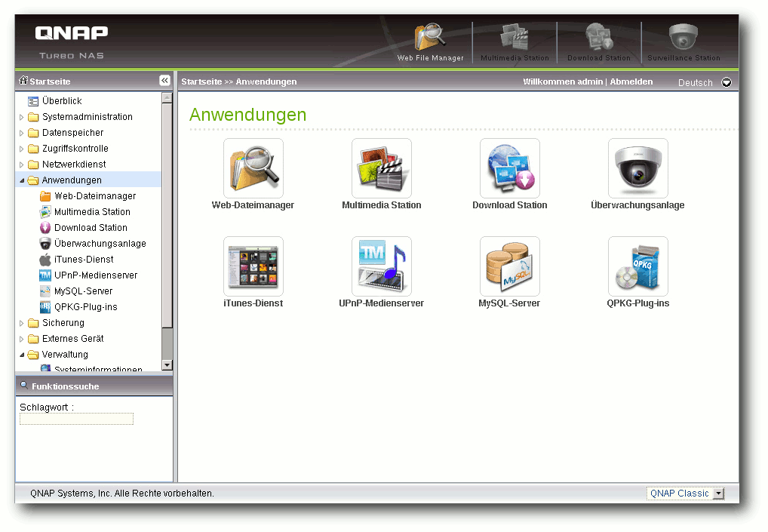Expand the Netzwerkdienst tree node arrow
Viewport: 768px width, 532px height.
(22, 165)
